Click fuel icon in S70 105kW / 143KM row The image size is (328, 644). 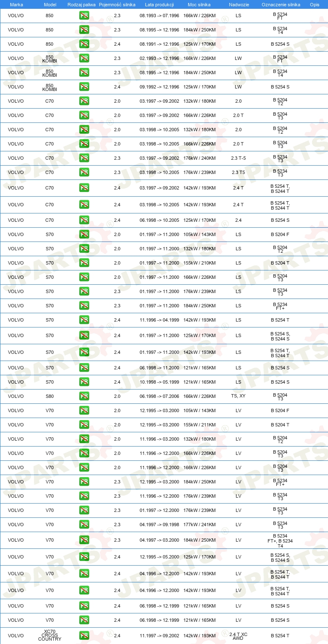click(x=84, y=235)
